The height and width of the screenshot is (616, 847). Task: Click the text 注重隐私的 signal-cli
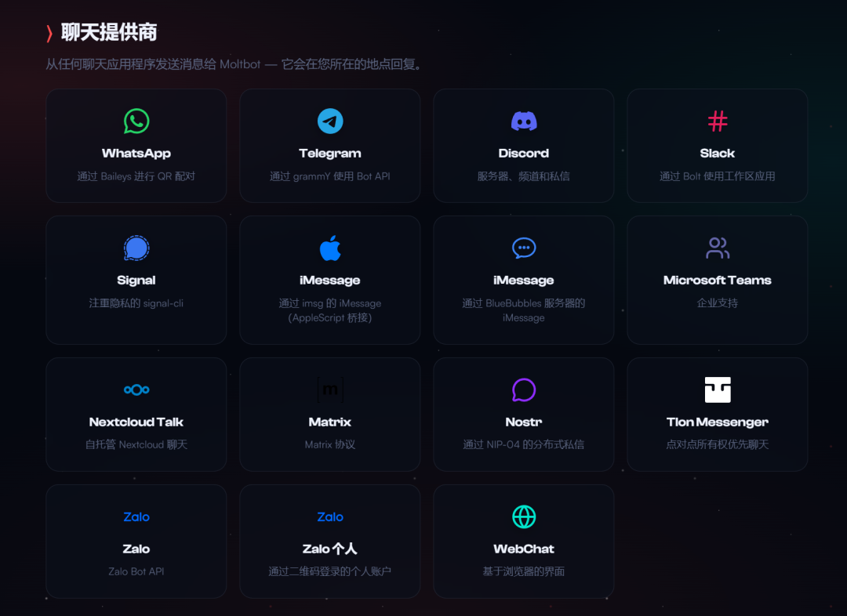[x=136, y=303]
